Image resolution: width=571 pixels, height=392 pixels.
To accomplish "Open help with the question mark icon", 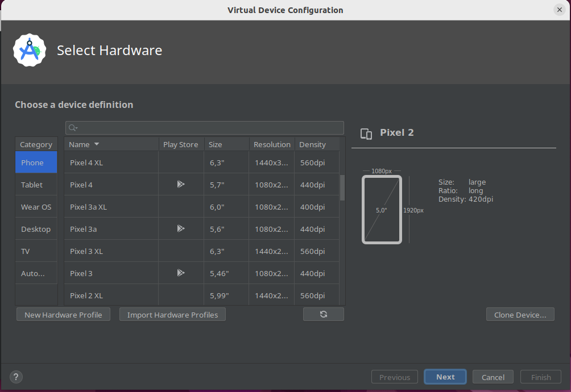I will coord(16,377).
